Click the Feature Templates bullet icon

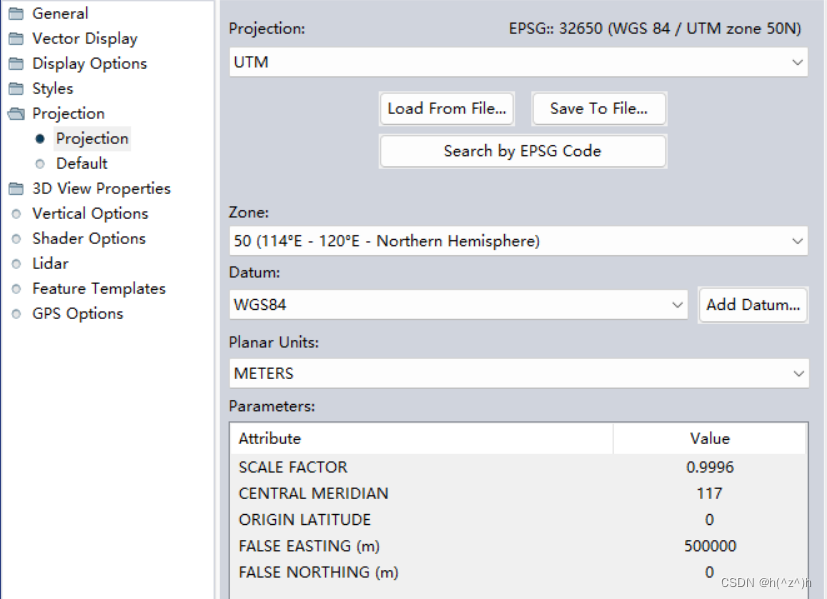[x=16, y=288]
